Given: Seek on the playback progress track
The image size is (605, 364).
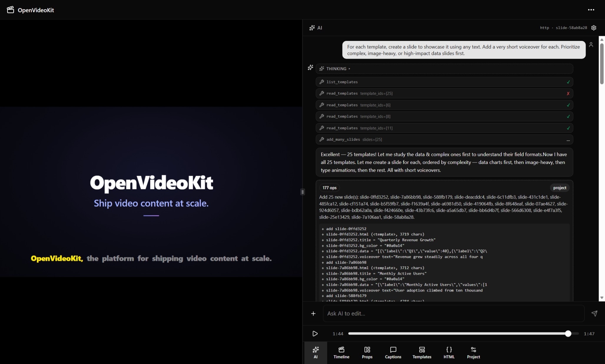Looking at the screenshot, I should click(463, 333).
